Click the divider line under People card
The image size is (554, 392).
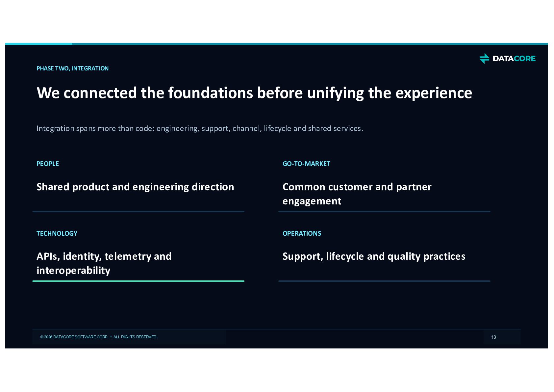pyautogui.click(x=138, y=212)
